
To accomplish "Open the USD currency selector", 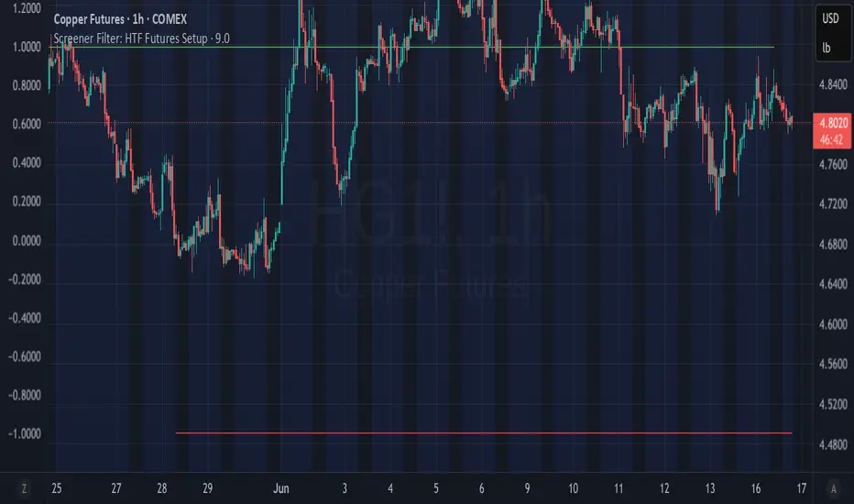I will click(830, 18).
